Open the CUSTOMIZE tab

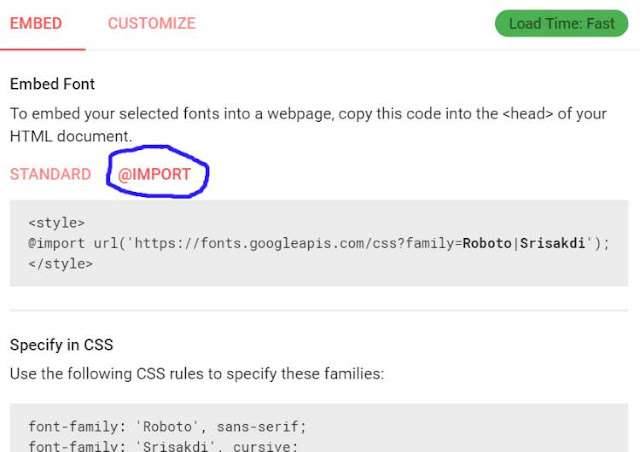pyautogui.click(x=151, y=23)
